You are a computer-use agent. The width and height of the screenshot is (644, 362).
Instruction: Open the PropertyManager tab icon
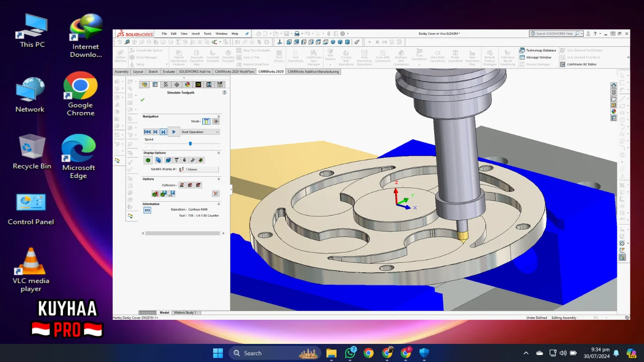coord(155,84)
